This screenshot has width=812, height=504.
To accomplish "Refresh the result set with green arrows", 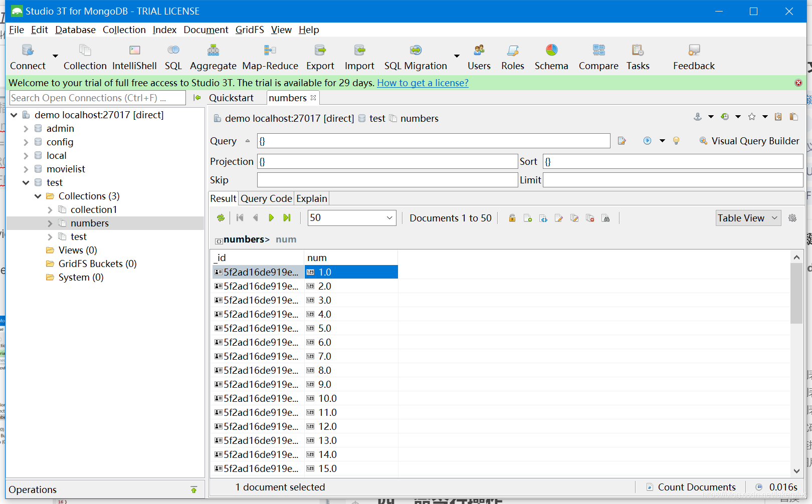I will click(x=221, y=218).
